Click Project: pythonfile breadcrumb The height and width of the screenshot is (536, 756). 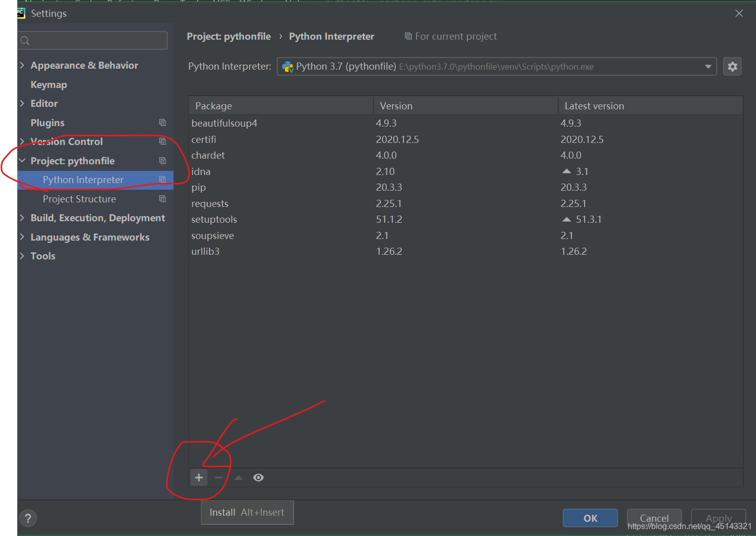click(x=229, y=36)
